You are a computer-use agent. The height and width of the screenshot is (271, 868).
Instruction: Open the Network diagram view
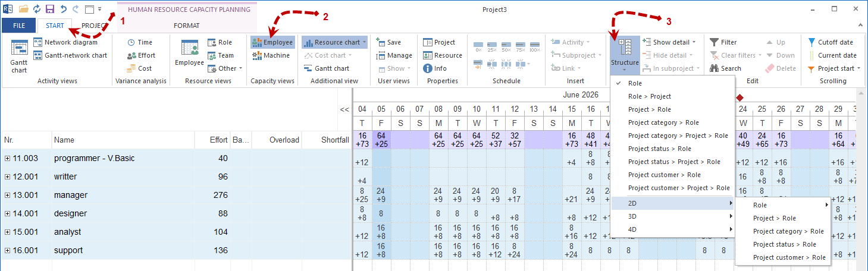point(65,42)
